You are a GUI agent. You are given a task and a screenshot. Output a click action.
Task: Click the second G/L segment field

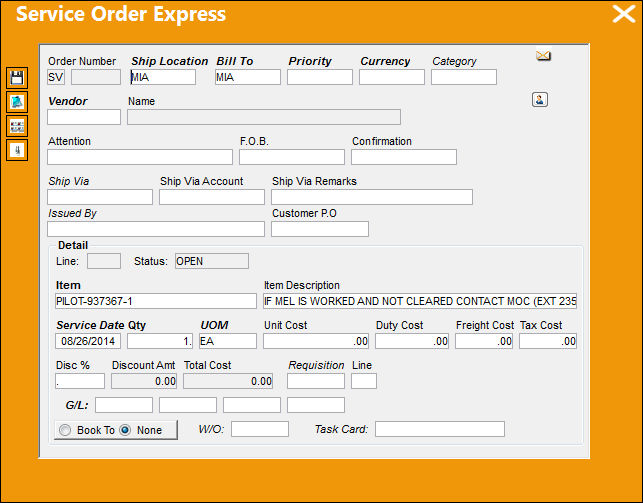188,405
